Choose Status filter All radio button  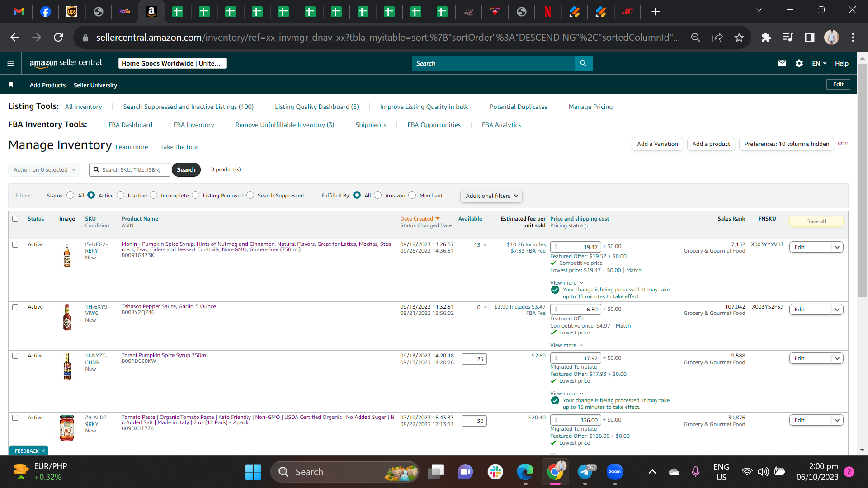70,195
